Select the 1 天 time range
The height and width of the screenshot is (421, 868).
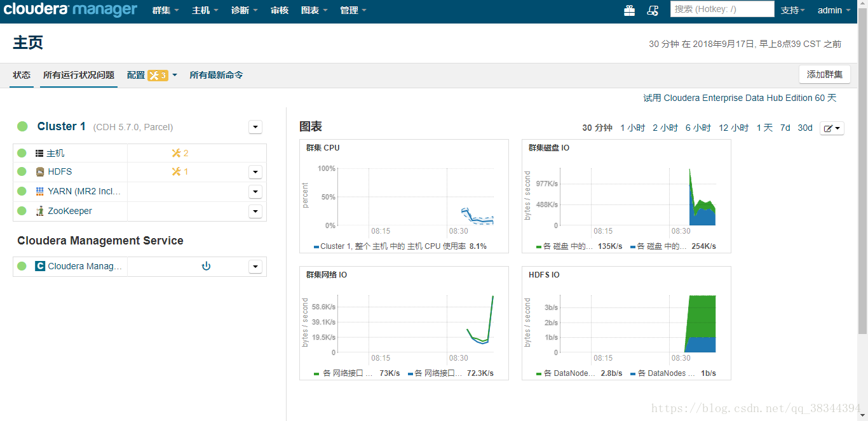coord(764,128)
